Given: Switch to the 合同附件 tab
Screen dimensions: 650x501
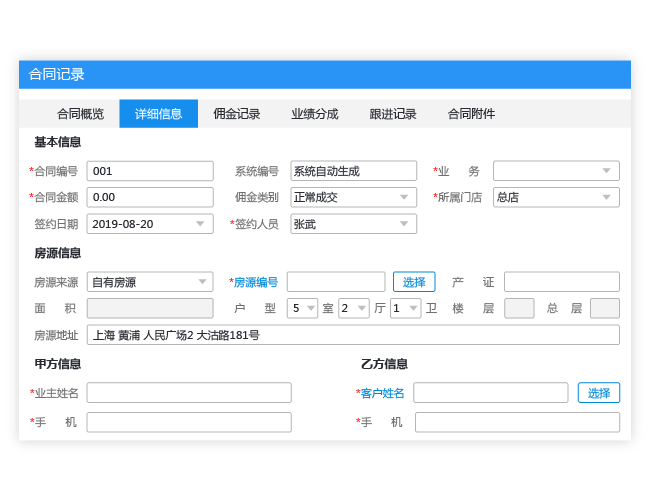Looking at the screenshot, I should tap(471, 114).
